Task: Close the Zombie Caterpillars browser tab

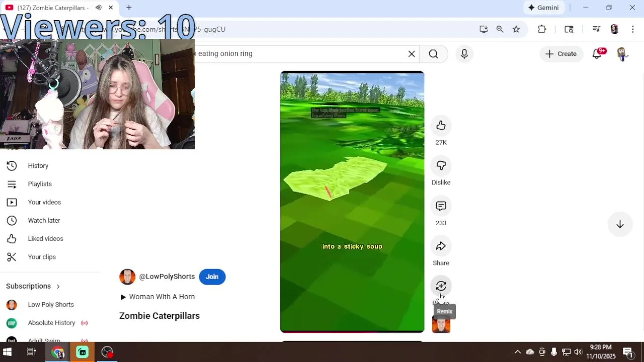Action: pyautogui.click(x=111, y=8)
